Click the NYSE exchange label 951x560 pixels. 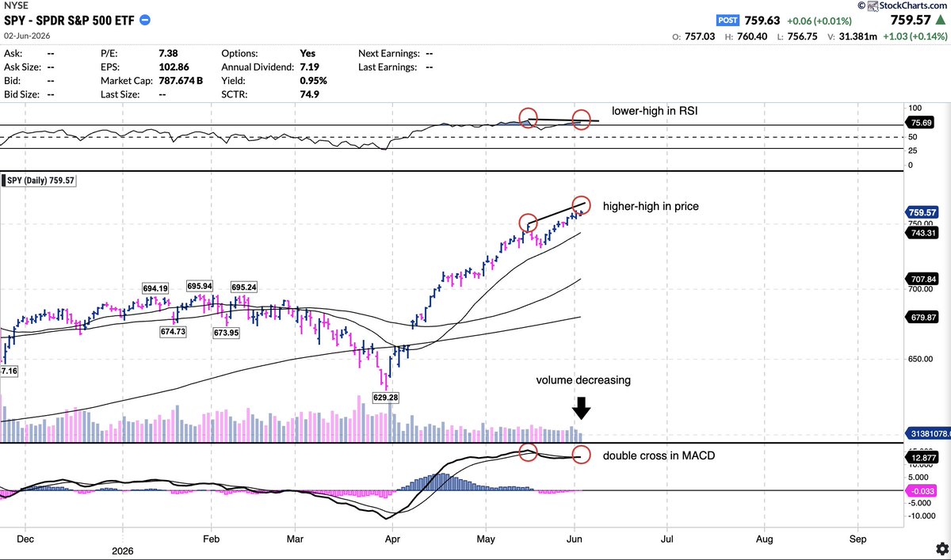(17, 6)
